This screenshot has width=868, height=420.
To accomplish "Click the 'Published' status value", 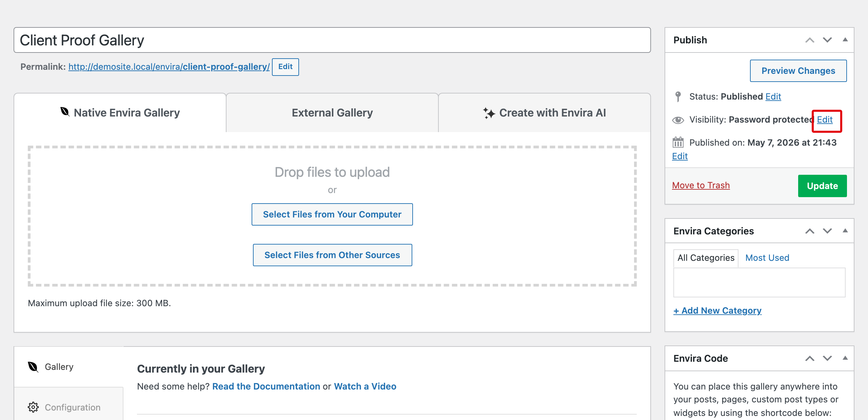I will click(742, 97).
